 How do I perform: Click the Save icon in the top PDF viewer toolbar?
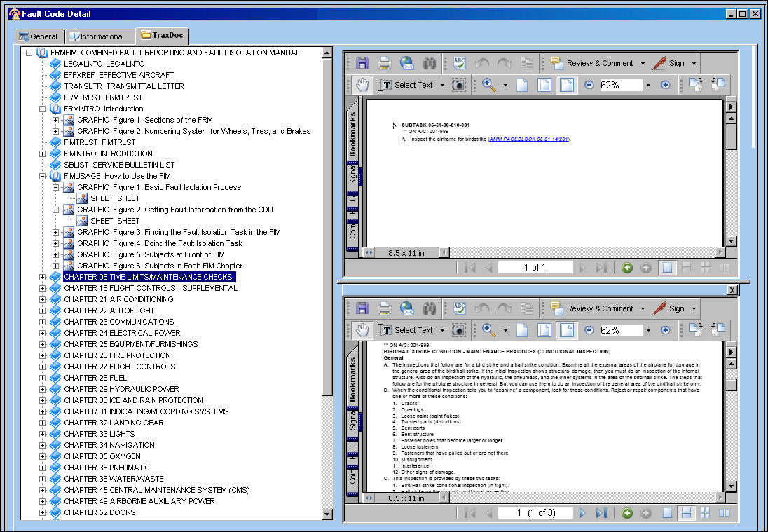pos(362,63)
